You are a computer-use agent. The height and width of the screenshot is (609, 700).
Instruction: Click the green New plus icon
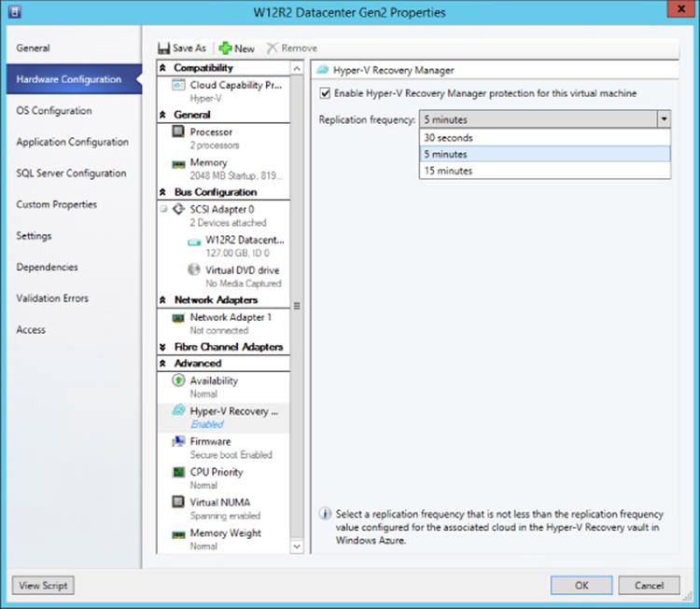(x=226, y=48)
